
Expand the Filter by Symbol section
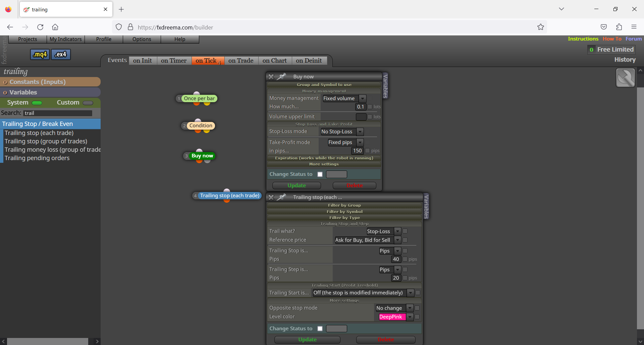click(344, 212)
